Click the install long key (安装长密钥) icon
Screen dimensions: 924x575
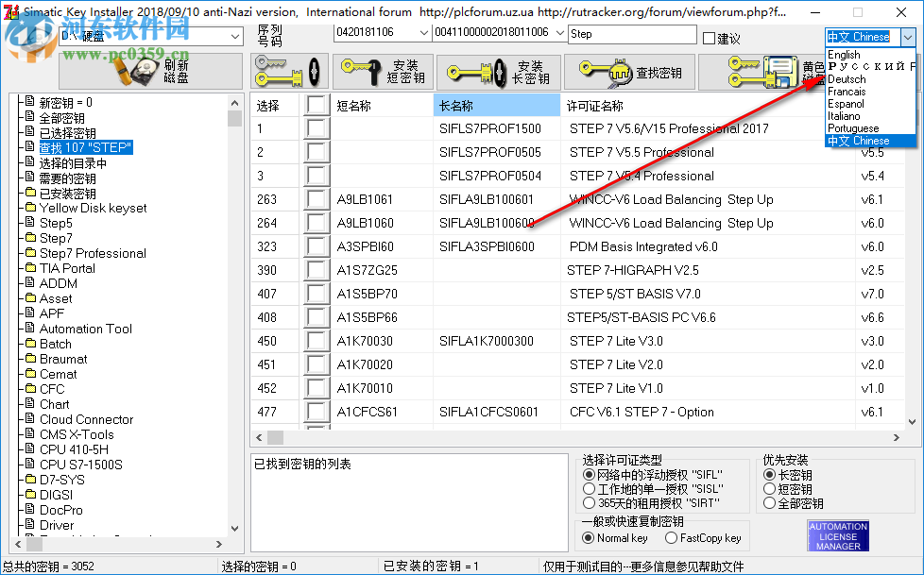pos(496,71)
